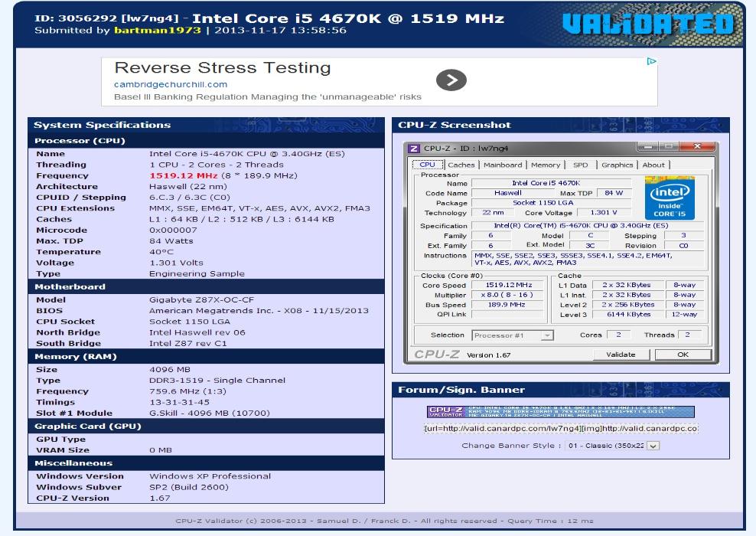Click the VALIDATED logo in header
The width and height of the screenshot is (756, 536).
point(648,24)
